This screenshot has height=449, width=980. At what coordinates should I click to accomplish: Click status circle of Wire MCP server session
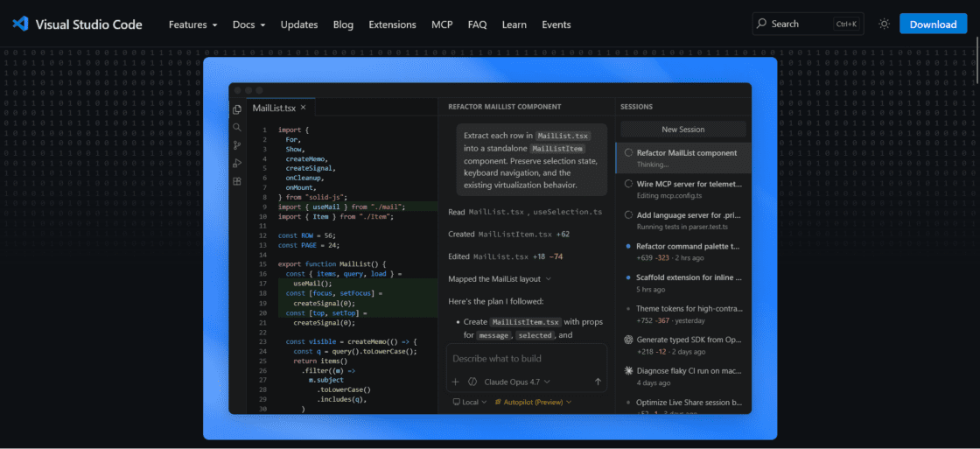coord(628,184)
